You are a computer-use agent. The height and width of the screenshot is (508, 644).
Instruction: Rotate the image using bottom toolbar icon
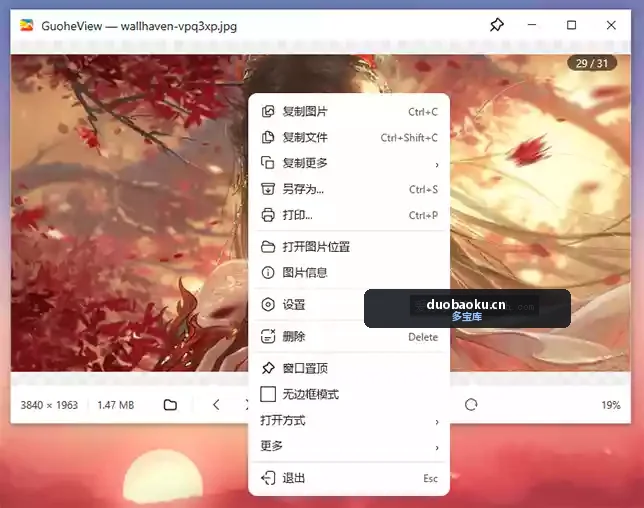click(x=471, y=405)
